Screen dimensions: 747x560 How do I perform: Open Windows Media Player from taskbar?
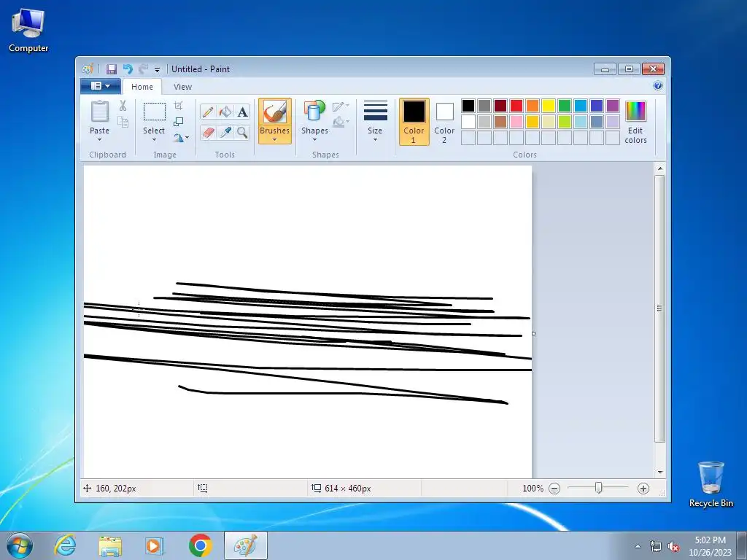(154, 545)
